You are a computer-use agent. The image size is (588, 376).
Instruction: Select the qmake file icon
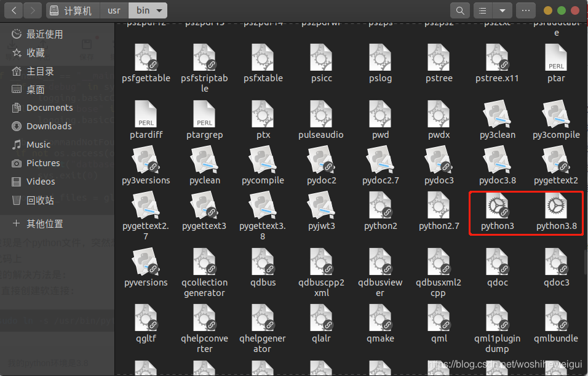380,318
